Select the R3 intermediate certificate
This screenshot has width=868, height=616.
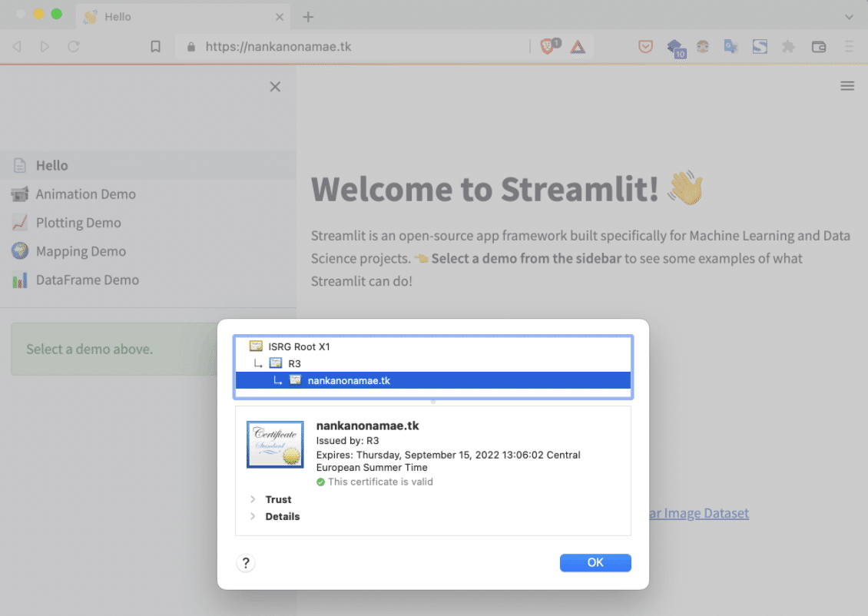click(x=433, y=363)
